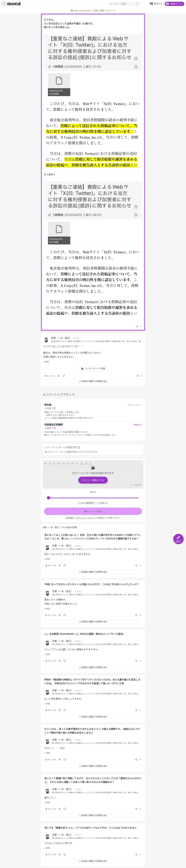Image resolution: width=186 pixels, height=868 pixels.
Task: Click the search magnifier icon
Action: point(137,4)
